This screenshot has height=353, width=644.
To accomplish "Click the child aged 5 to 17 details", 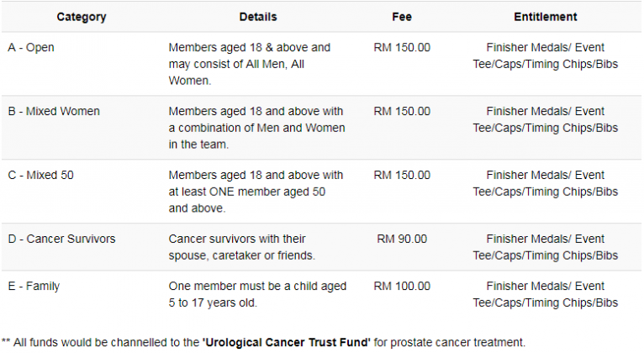I will (x=257, y=294).
